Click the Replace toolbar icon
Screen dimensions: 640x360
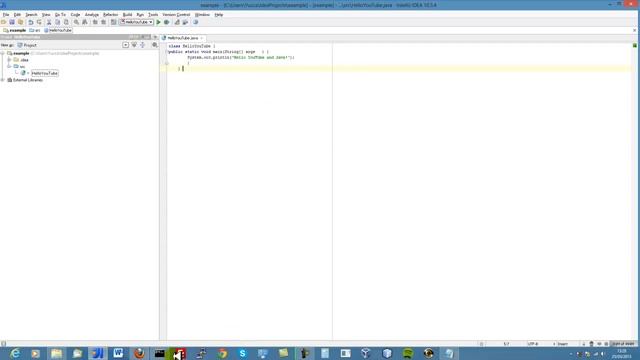[85, 22]
